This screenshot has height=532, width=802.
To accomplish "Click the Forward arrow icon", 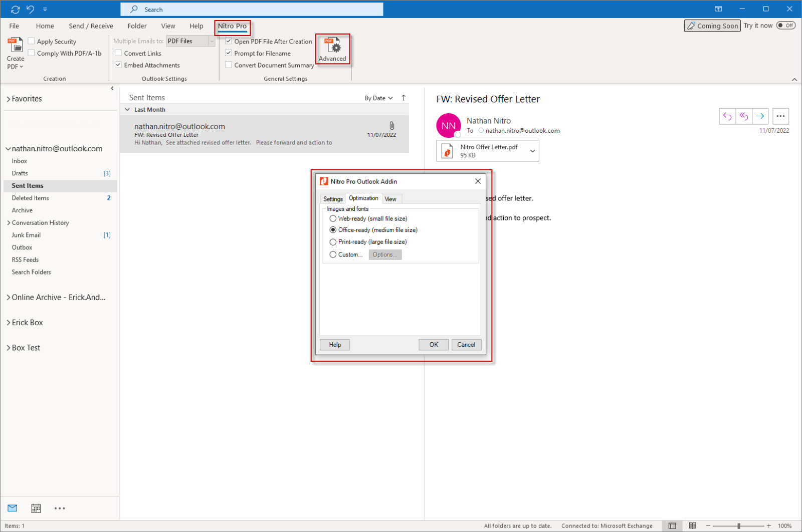I will [x=760, y=116].
